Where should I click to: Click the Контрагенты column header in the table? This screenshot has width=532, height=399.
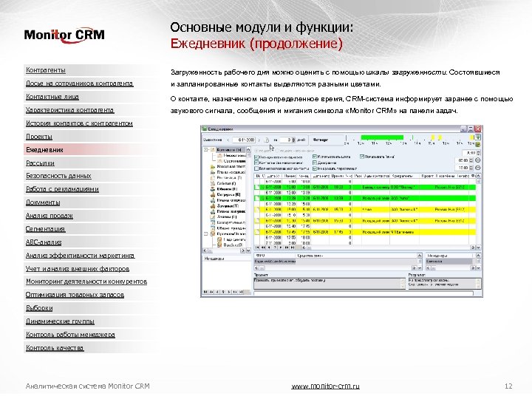[406, 176]
